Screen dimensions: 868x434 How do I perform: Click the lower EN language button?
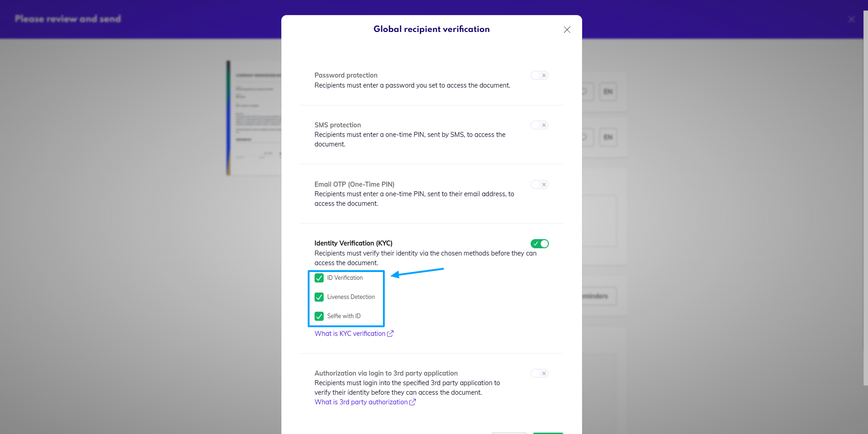tap(608, 137)
